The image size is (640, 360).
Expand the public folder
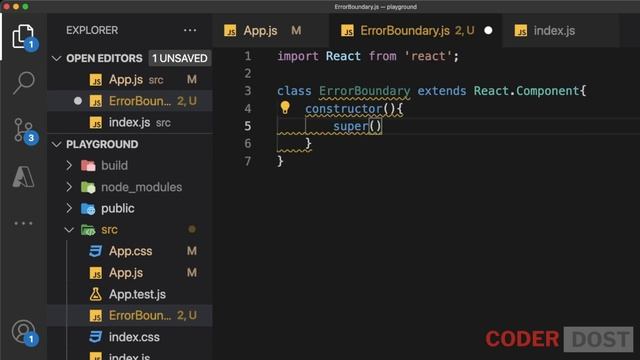[x=69, y=209]
